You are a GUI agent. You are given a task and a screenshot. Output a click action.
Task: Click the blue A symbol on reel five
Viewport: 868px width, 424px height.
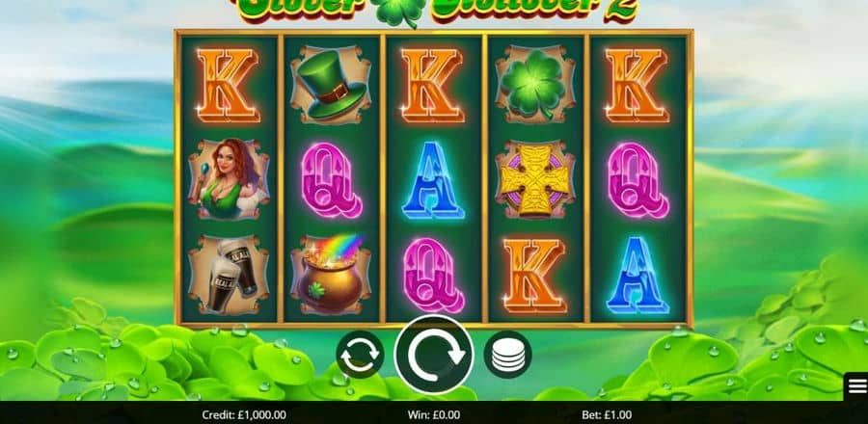(637, 276)
